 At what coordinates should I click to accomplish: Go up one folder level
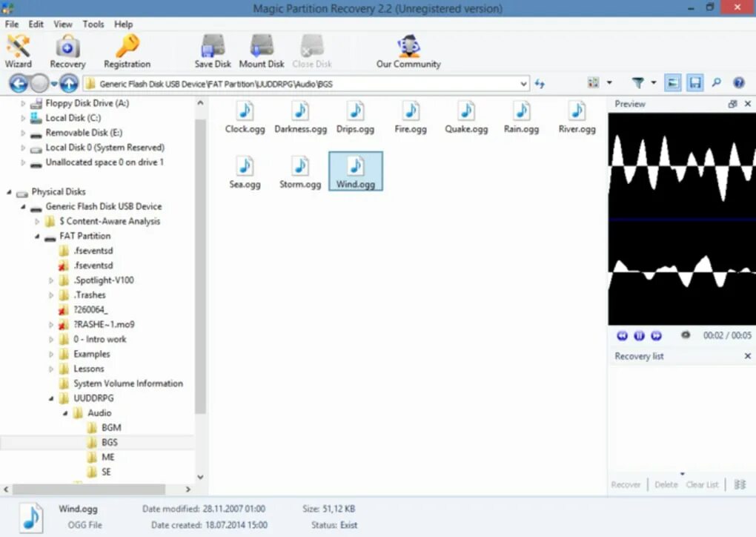point(69,84)
